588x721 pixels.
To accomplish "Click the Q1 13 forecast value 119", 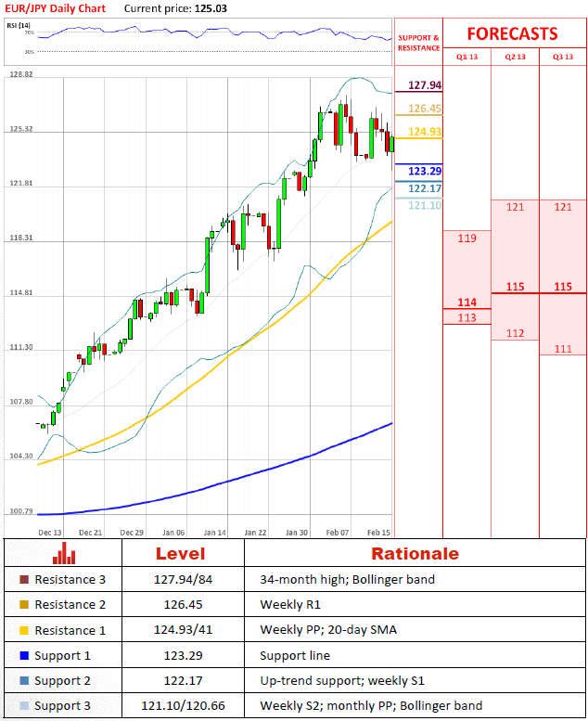I will click(x=467, y=238).
